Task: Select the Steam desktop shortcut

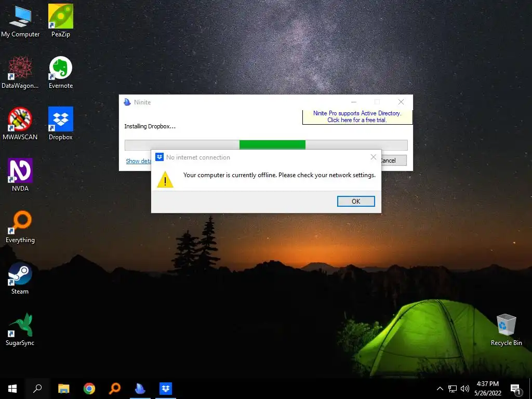Action: point(20,278)
